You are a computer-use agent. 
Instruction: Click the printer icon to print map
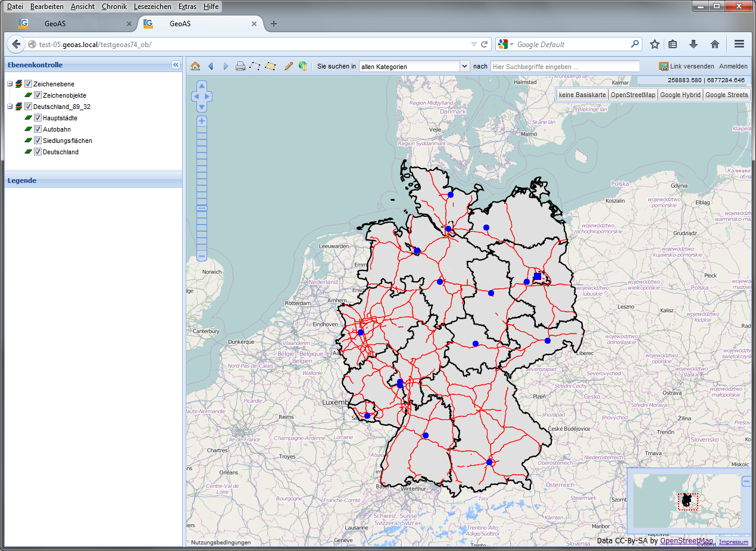coord(240,66)
